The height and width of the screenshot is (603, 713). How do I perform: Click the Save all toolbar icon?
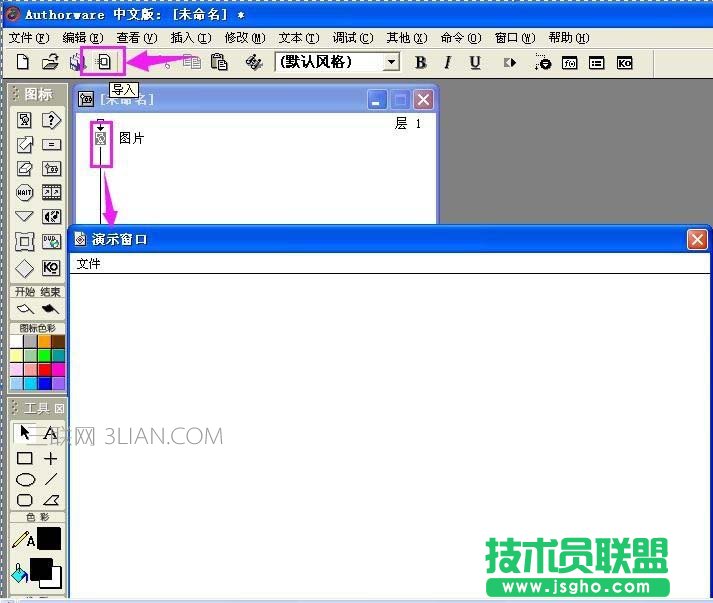click(x=76, y=62)
